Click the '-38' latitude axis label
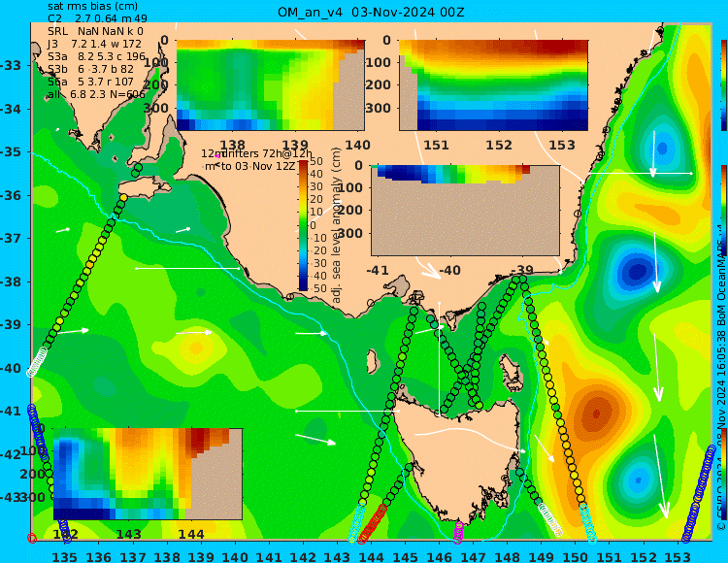The height and width of the screenshot is (563, 728). pos(11,281)
